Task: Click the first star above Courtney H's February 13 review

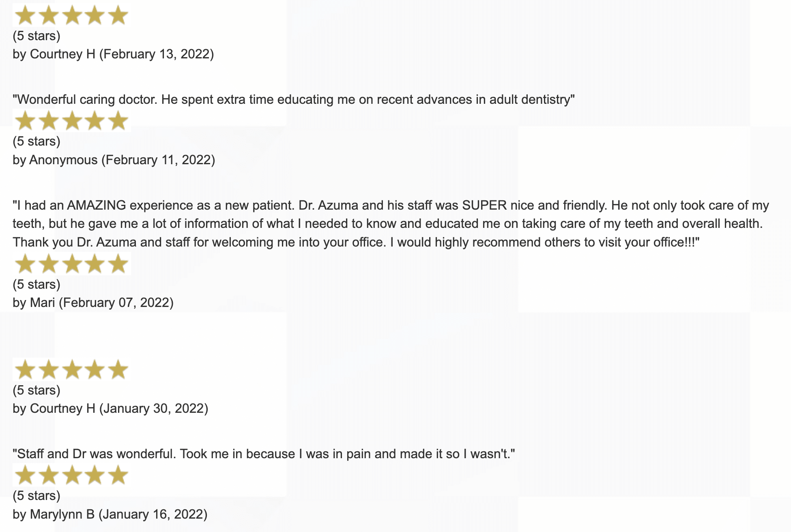Action: [26, 16]
